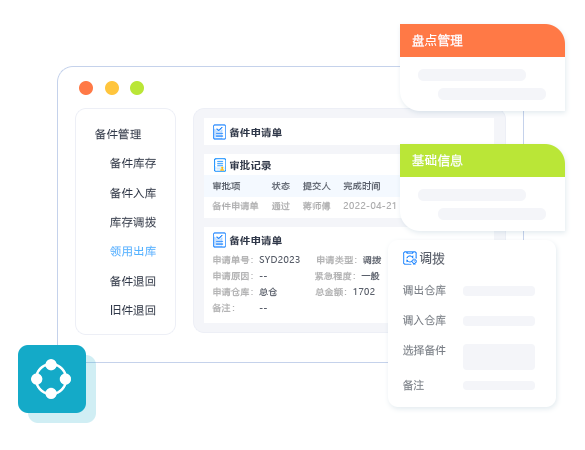Select 备件入库 menu item
This screenshot has width=585, height=450.
click(133, 193)
